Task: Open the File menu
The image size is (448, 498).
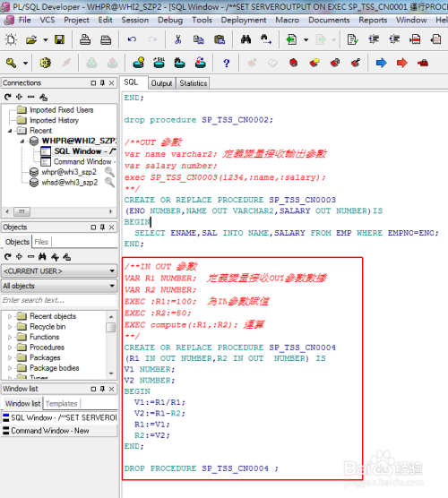Action: [24, 20]
